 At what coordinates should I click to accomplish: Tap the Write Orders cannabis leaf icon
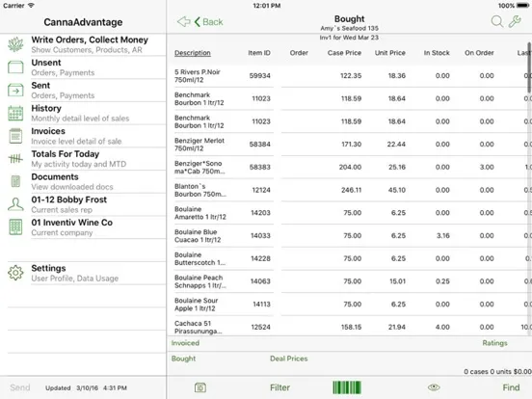pyautogui.click(x=15, y=44)
